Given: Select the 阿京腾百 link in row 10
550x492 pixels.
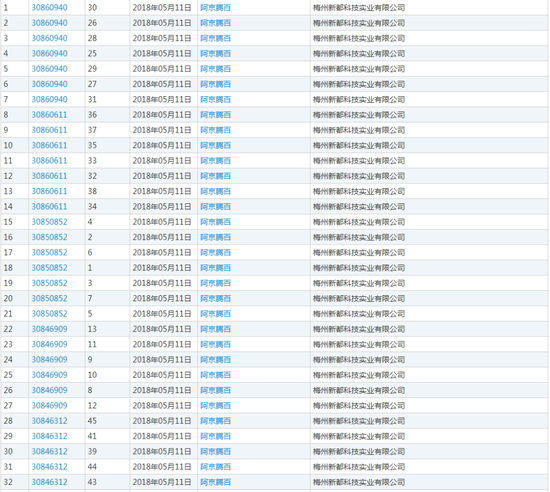Looking at the screenshot, I should tap(215, 145).
